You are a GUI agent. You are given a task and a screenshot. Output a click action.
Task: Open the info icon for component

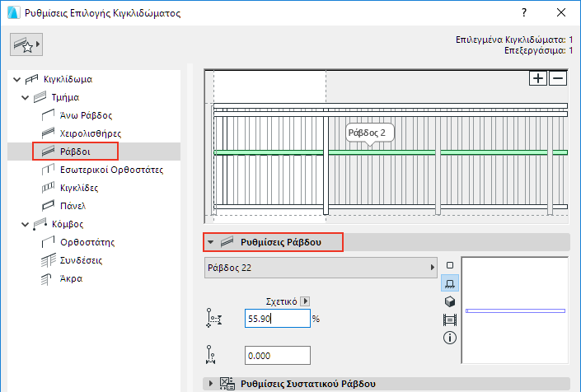tap(450, 338)
